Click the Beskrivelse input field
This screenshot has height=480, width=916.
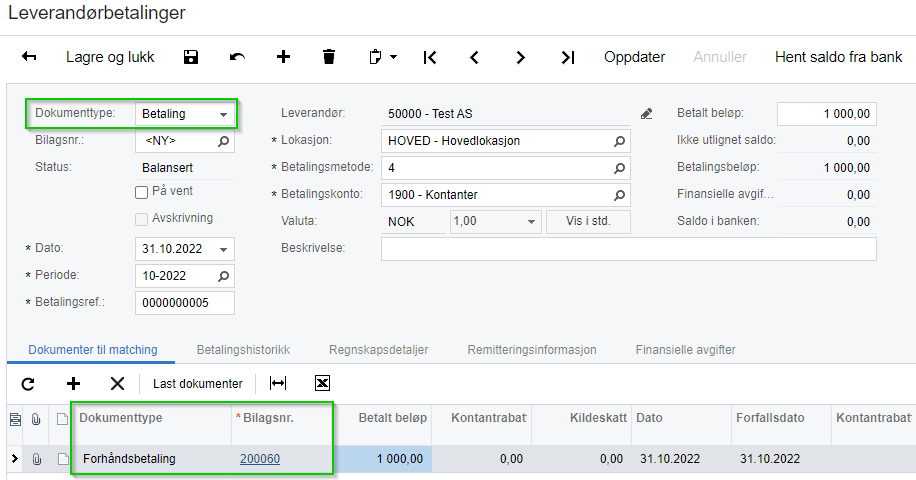629,249
